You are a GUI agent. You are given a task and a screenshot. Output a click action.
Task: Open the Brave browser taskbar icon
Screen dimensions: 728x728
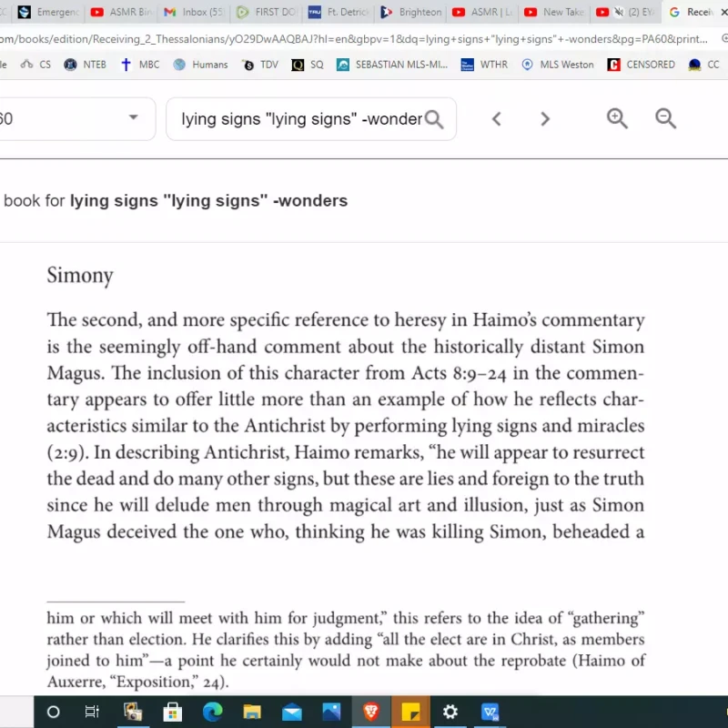point(370,712)
